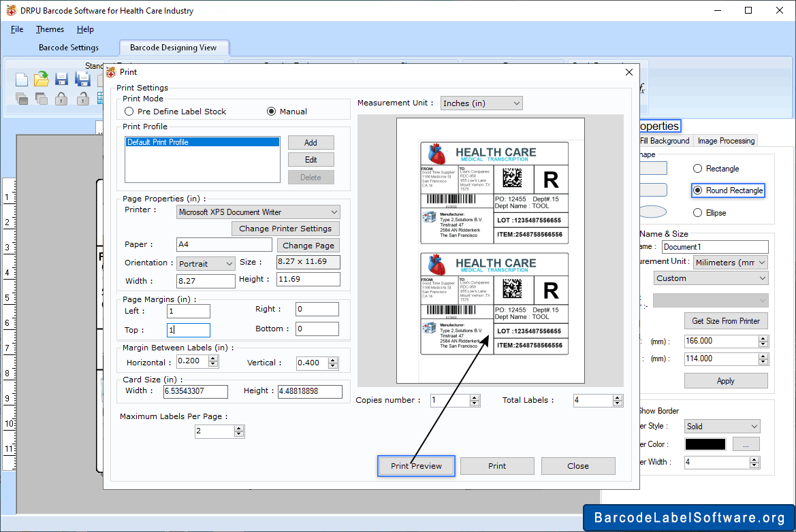Click the Lock padlock icon

point(61,99)
